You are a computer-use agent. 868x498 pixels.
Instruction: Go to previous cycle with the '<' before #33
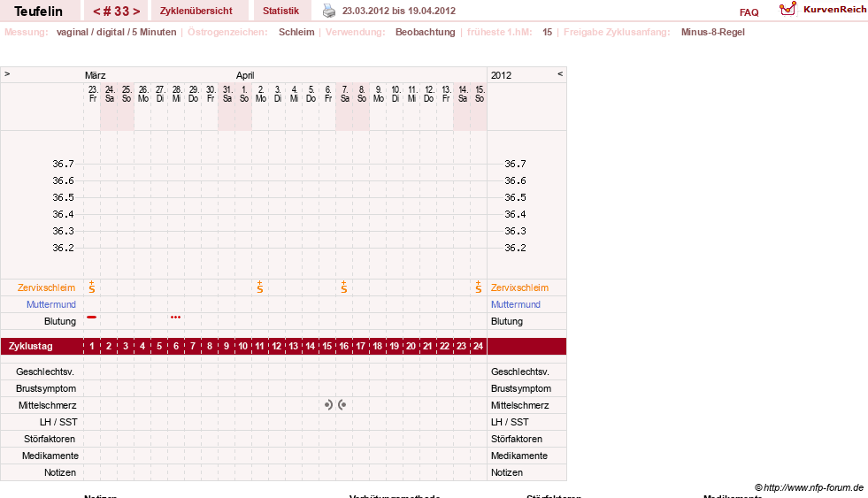[96, 11]
